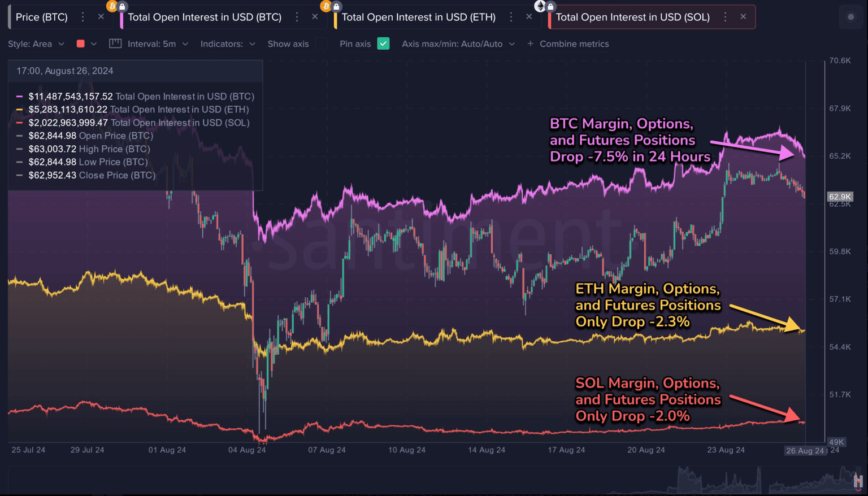Viewport: 868px width, 496px height.
Task: Select the Total Open Interest (BTC) tab
Action: tap(204, 17)
